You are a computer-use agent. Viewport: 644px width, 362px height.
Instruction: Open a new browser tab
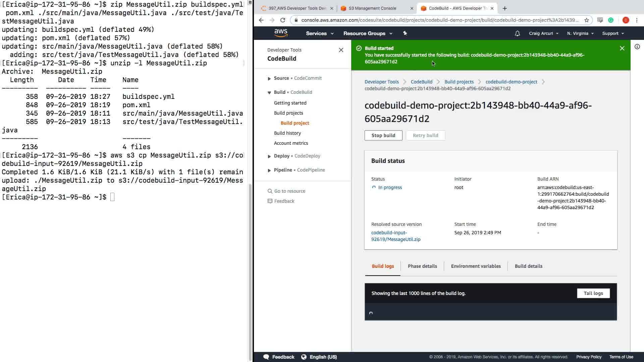[504, 8]
